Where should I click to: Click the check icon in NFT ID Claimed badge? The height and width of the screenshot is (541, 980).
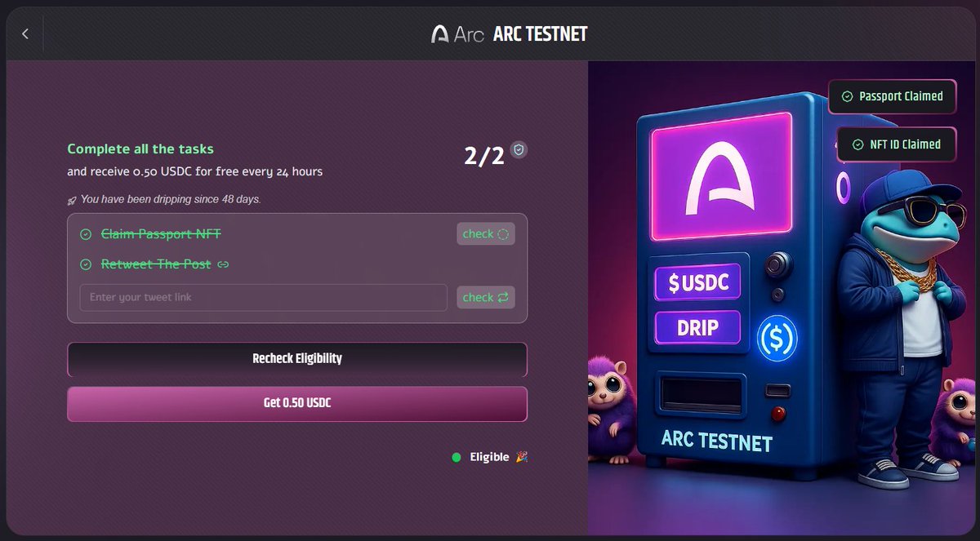pyautogui.click(x=857, y=144)
